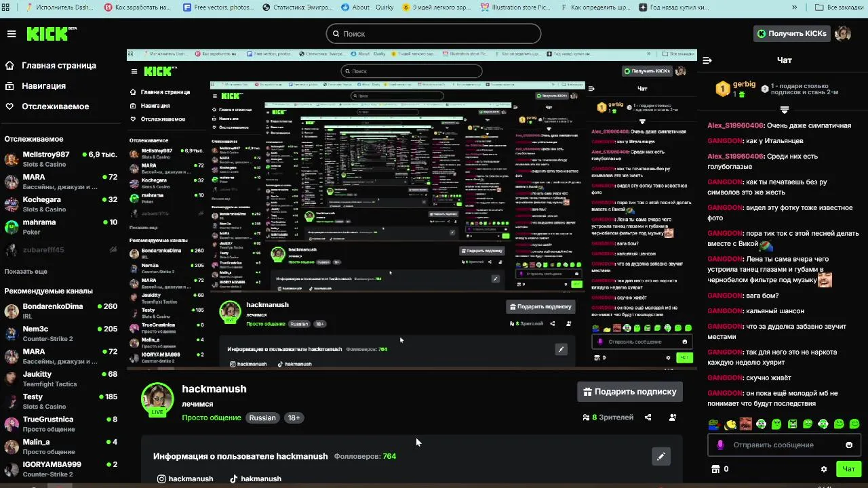Click the hackmanush LIVE avatar
This screenshot has height=488, width=868.
[x=157, y=399]
